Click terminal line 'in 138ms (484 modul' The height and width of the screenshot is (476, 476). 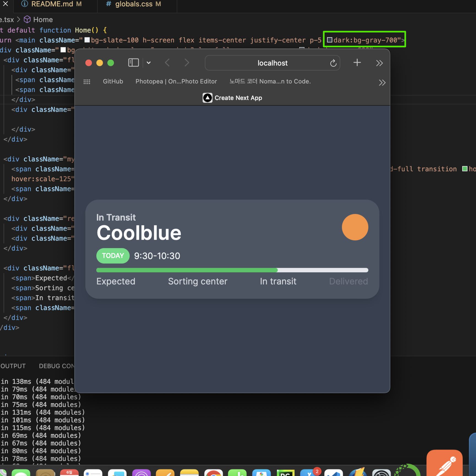37,381
